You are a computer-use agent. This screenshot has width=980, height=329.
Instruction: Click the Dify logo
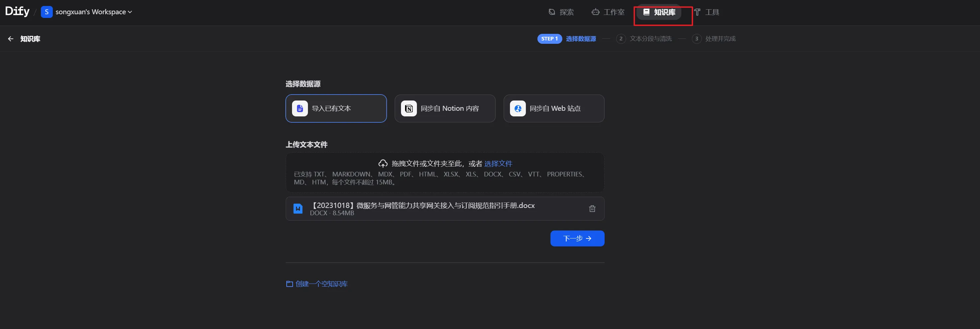coord(17,11)
